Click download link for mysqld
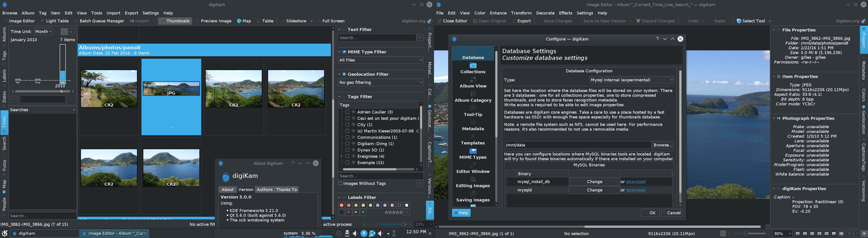 click(x=635, y=190)
